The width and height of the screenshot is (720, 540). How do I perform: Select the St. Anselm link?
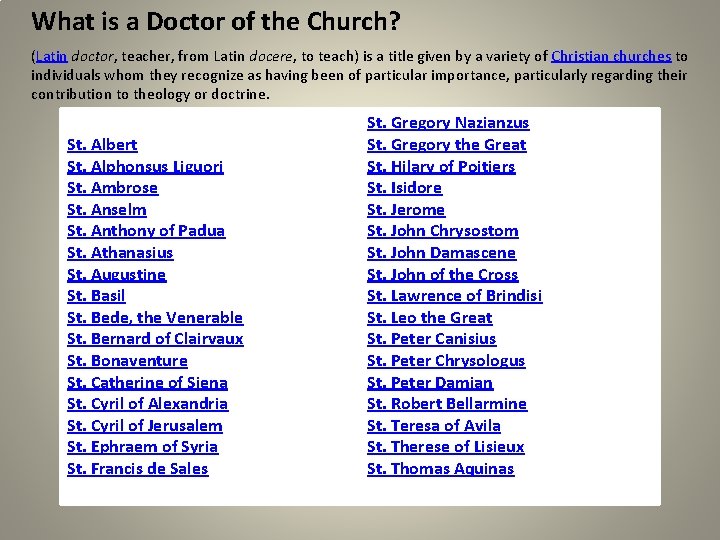point(107,209)
